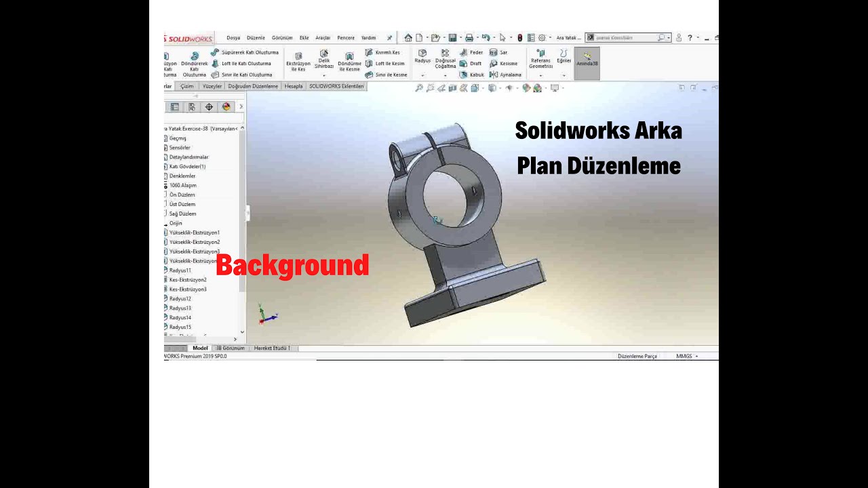Open File Properties list icon
Screen dimensions: 868x488
[x=531, y=38]
